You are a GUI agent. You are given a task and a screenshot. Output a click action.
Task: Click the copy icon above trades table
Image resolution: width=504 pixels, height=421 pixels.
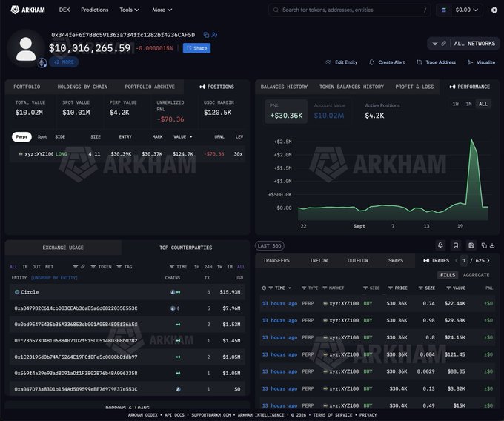coord(484,245)
